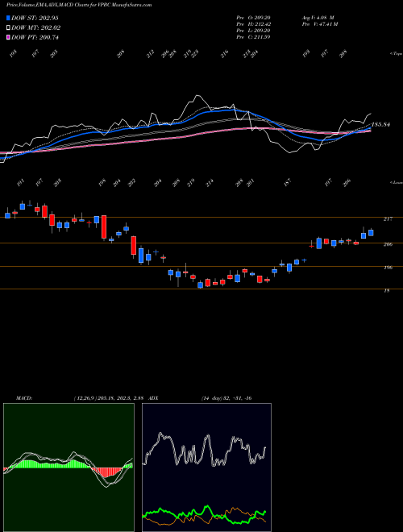The height and width of the screenshot is (532, 403).
Task: Click the rightmost blue candlestick
Action: click(371, 232)
